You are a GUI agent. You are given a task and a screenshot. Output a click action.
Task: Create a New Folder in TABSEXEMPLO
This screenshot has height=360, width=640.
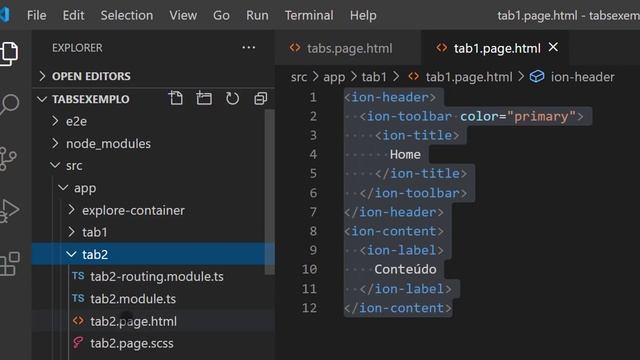click(204, 98)
